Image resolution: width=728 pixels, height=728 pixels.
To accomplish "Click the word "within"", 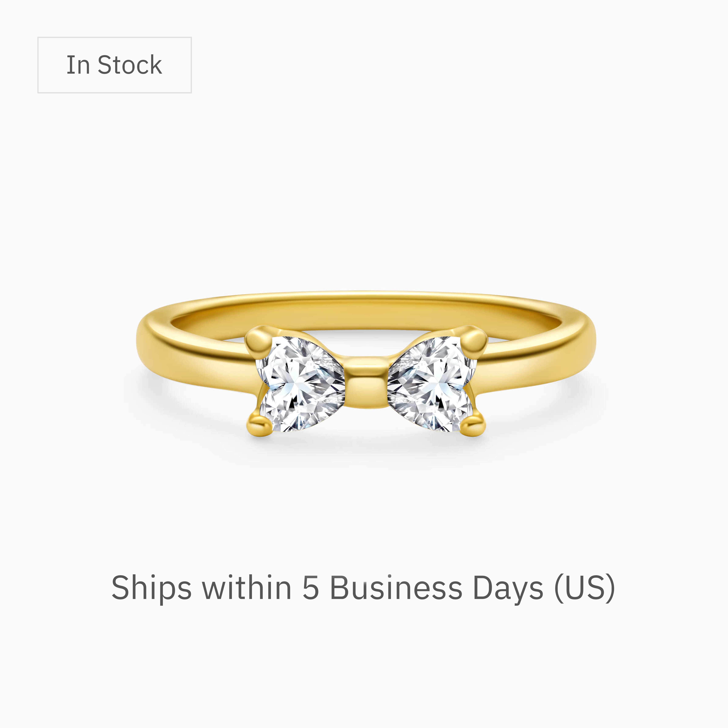I will pyautogui.click(x=247, y=587).
